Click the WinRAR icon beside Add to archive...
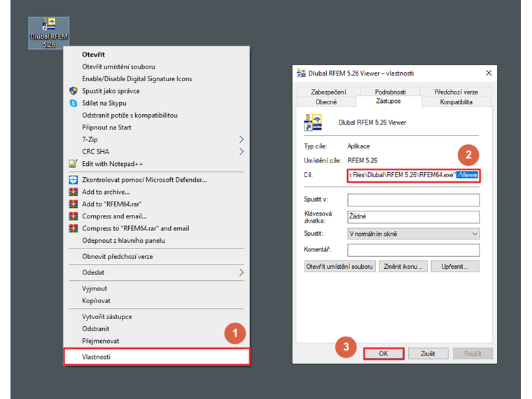Image resolution: width=532 pixels, height=399 pixels. 73,192
